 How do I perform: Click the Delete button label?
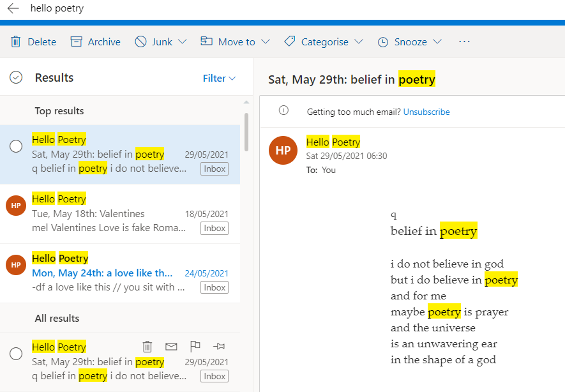tap(41, 42)
